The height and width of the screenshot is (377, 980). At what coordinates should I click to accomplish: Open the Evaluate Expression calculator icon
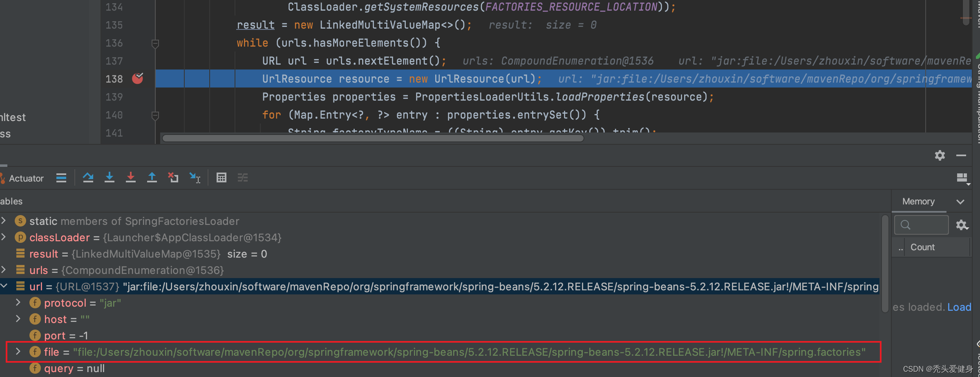[x=221, y=177]
